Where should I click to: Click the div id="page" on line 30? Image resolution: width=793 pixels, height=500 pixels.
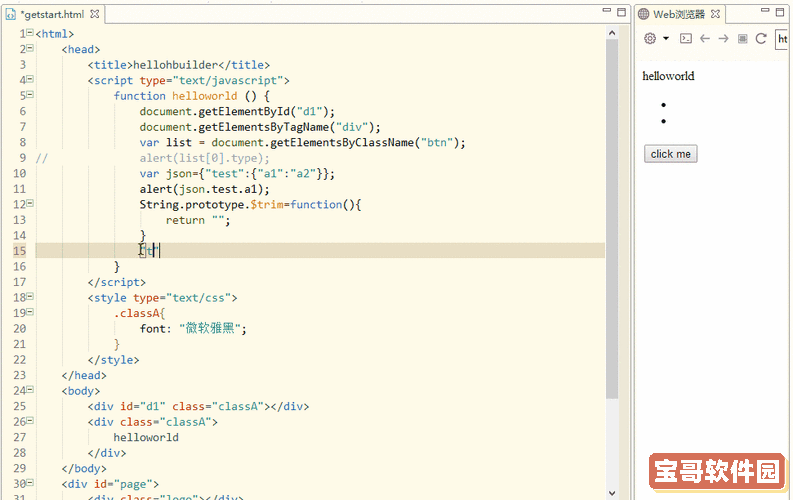[x=110, y=484]
